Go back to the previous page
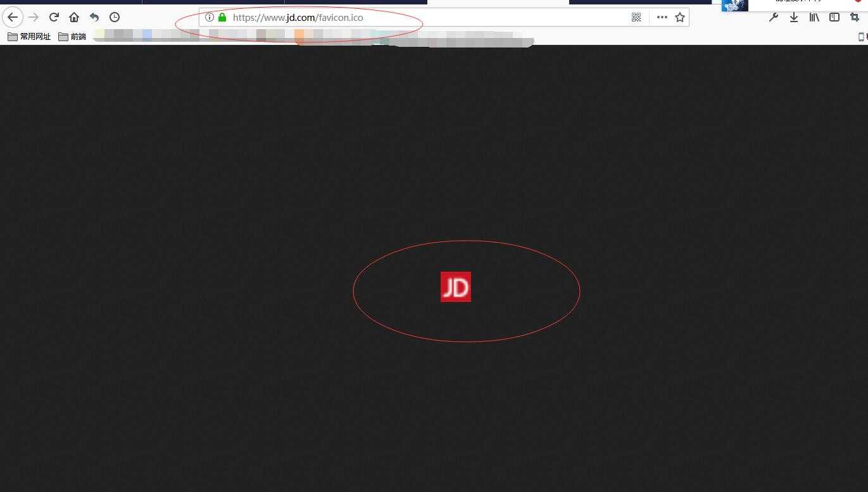Viewport: 868px width, 492px height. click(x=13, y=17)
